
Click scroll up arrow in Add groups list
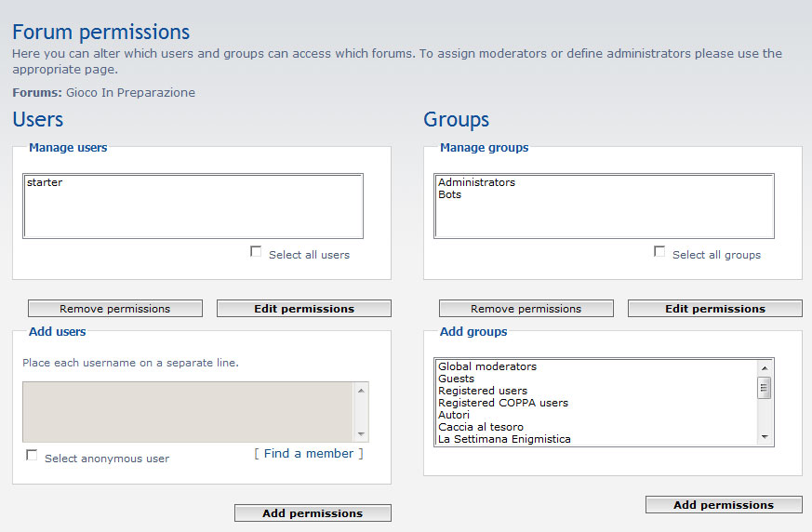click(x=765, y=367)
